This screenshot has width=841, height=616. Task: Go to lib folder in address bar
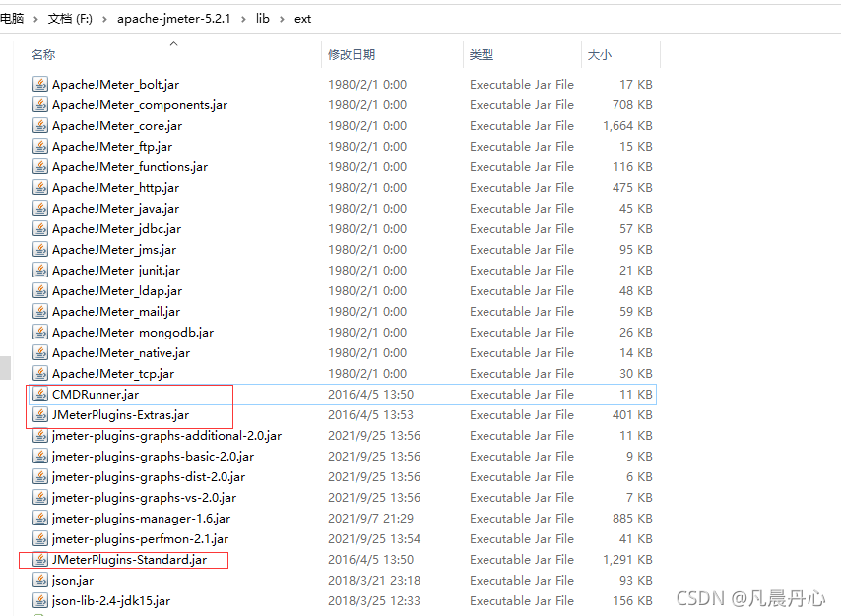263,19
